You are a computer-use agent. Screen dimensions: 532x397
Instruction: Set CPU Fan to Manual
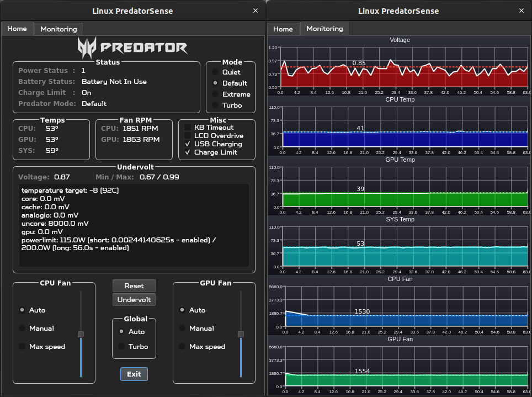(x=22, y=328)
